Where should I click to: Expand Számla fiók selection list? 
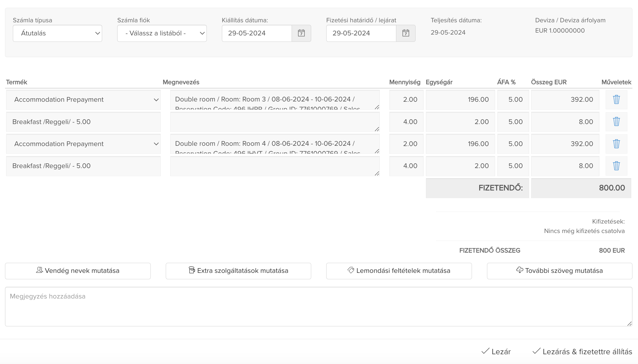pos(162,33)
